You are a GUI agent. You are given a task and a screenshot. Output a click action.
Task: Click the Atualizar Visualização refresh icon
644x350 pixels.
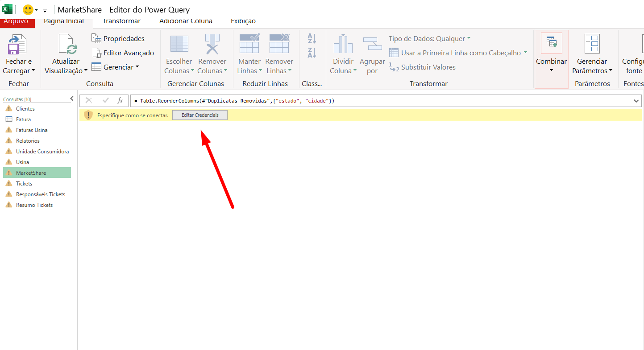pos(66,45)
